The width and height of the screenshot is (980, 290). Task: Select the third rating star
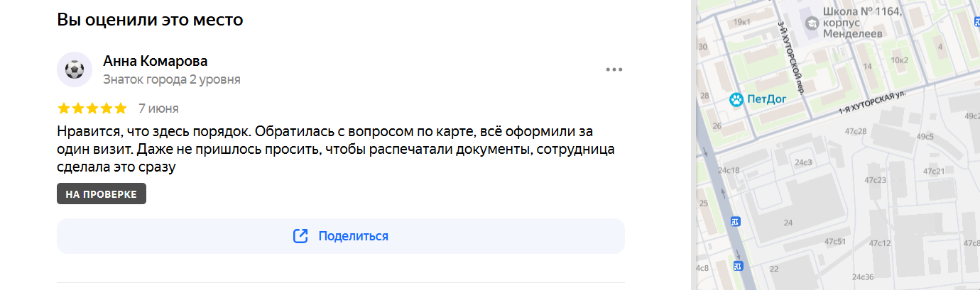92,108
